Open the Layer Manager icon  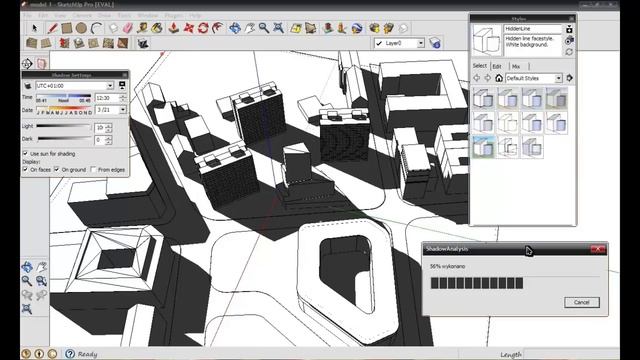click(435, 43)
